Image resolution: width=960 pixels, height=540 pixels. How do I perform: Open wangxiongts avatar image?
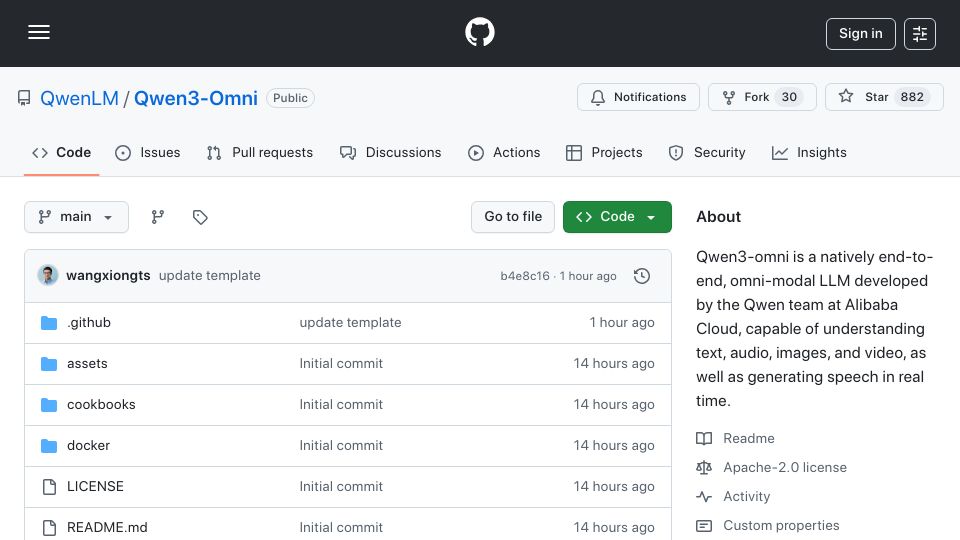(x=48, y=276)
